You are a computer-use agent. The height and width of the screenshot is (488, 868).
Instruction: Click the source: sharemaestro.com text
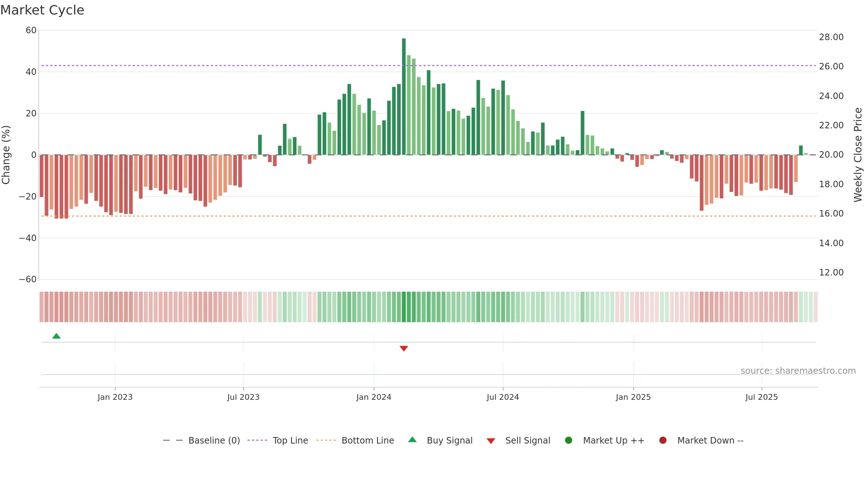pos(798,371)
